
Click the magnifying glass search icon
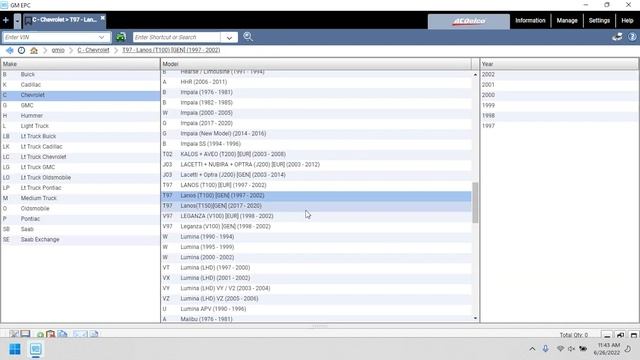tap(248, 37)
